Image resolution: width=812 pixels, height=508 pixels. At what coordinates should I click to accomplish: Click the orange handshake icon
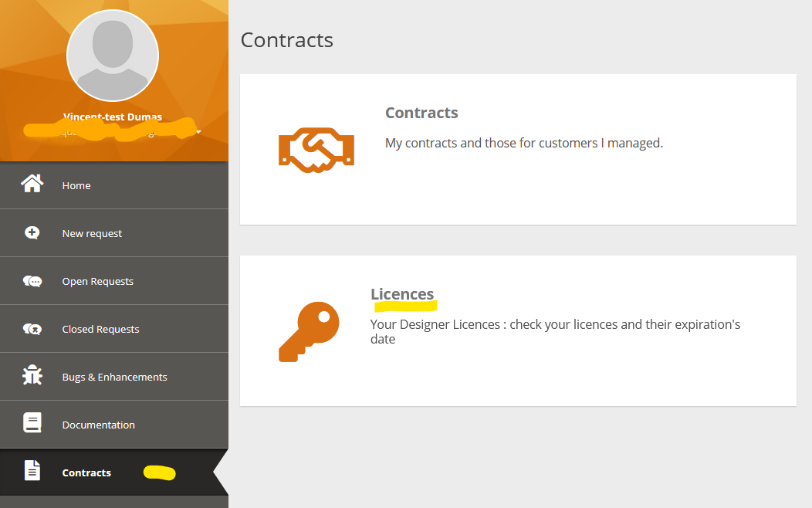[x=316, y=150]
